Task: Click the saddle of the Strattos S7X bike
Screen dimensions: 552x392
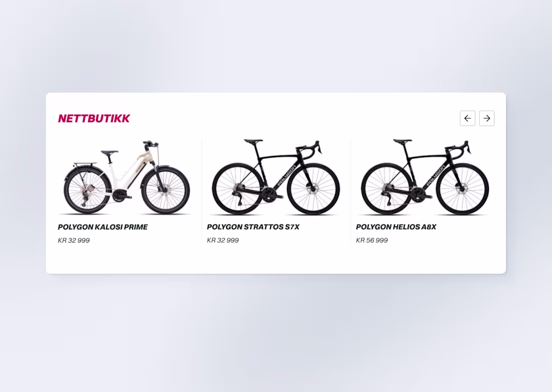Action: pos(253,141)
